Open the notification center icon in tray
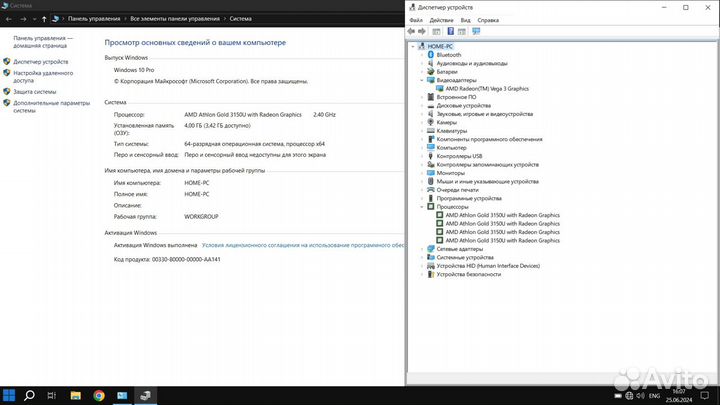This screenshot has width=720, height=405. [704, 395]
